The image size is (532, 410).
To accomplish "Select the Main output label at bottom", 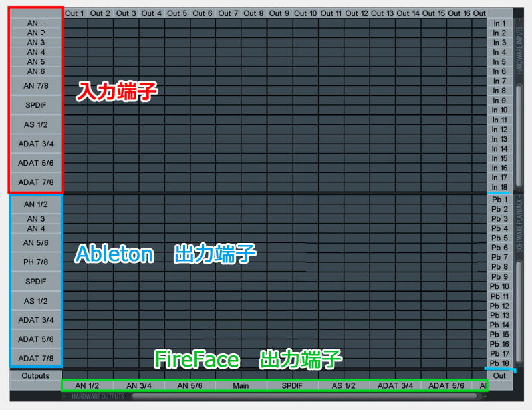I will click(241, 385).
